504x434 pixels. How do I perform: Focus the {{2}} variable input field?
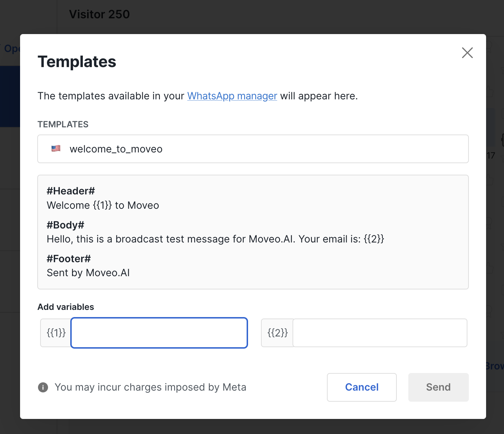pyautogui.click(x=380, y=333)
